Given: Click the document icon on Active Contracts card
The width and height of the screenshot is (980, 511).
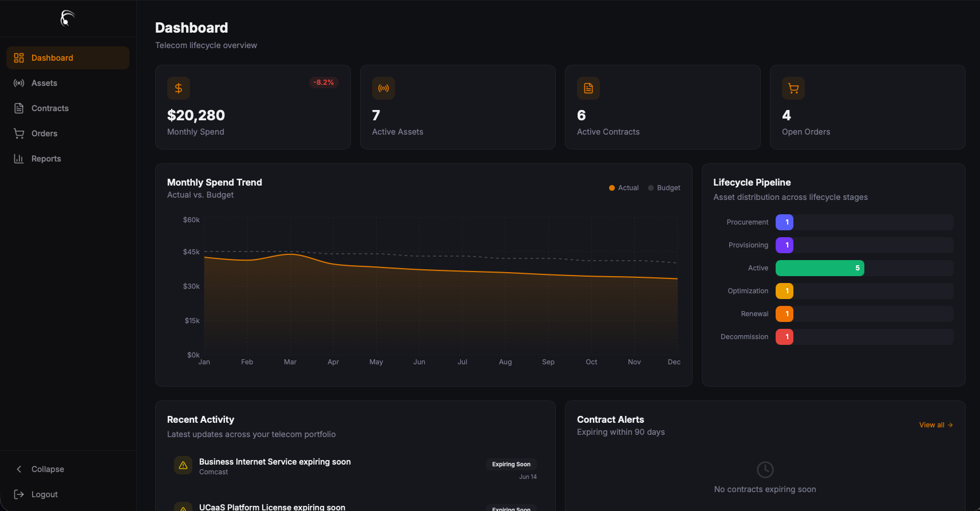Looking at the screenshot, I should pyautogui.click(x=588, y=88).
